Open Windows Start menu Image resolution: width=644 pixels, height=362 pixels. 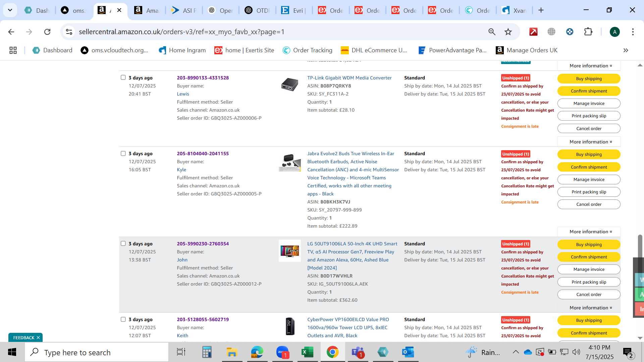pos(12,352)
